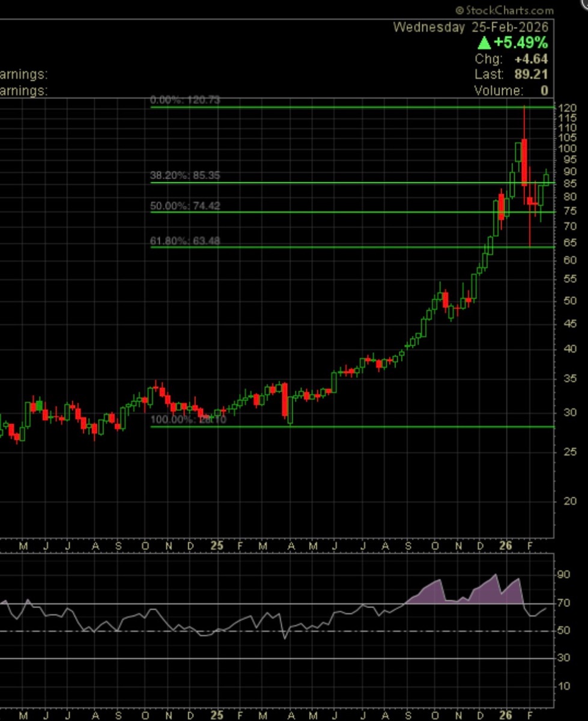The height and width of the screenshot is (721, 588).
Task: Select the 0.00%: 120.73 Fibonacci label
Action: click(x=185, y=100)
